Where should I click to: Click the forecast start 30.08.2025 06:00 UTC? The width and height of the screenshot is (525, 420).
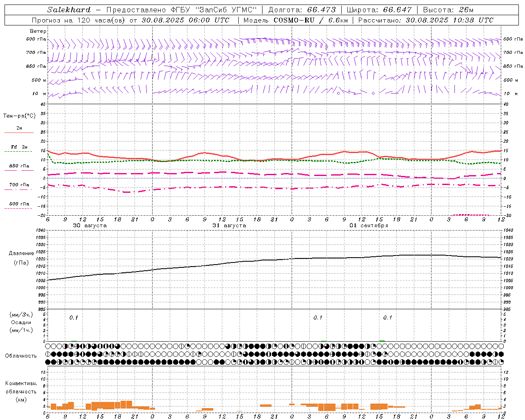coord(185,20)
